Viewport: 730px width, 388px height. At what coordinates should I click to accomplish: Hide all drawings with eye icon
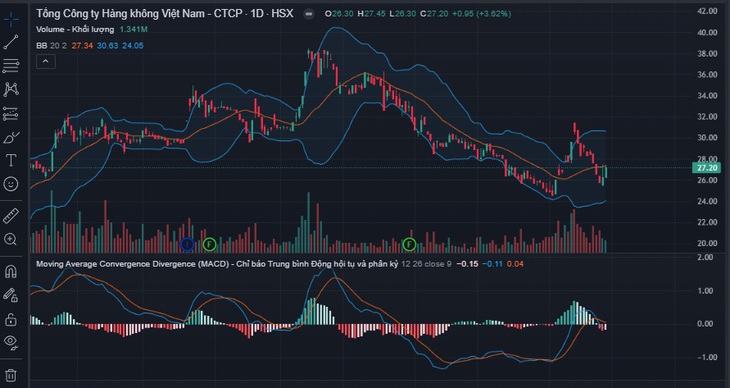coord(11,342)
